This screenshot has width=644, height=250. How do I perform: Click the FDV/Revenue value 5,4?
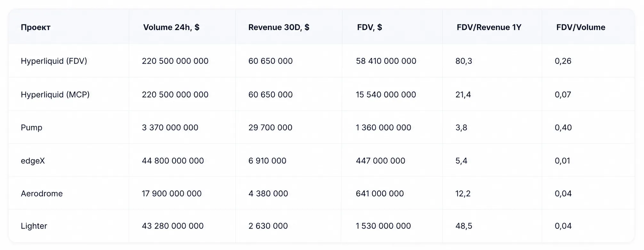coord(461,161)
